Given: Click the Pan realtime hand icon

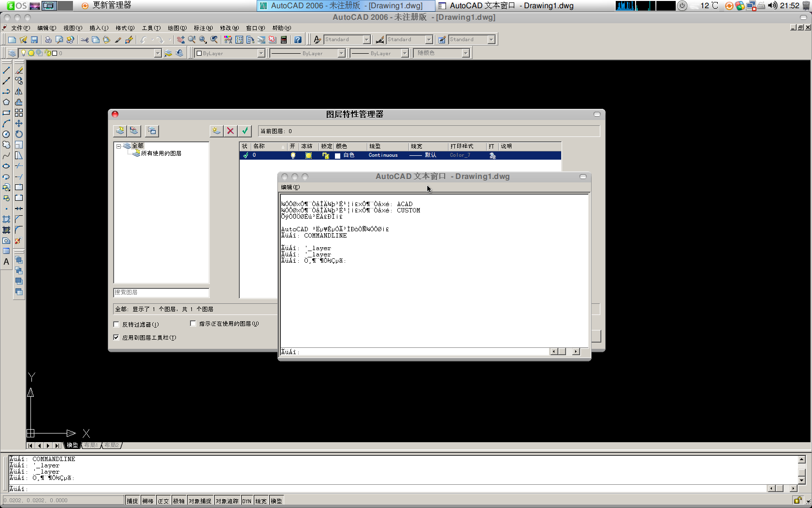Looking at the screenshot, I should 180,40.
